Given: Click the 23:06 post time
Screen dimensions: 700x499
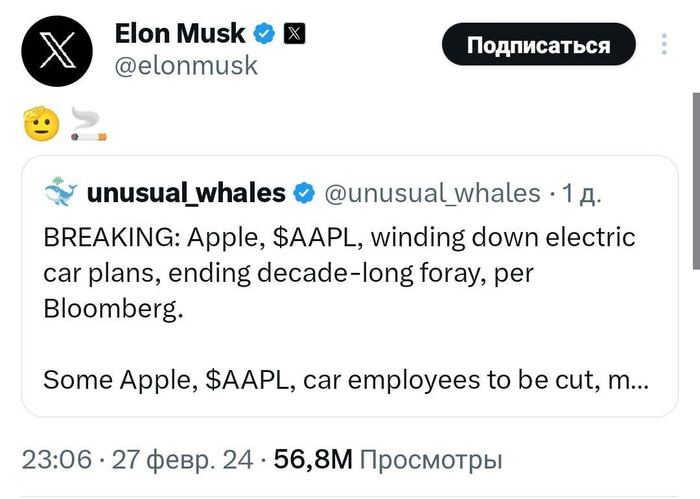Looking at the screenshot, I should 56,460.
